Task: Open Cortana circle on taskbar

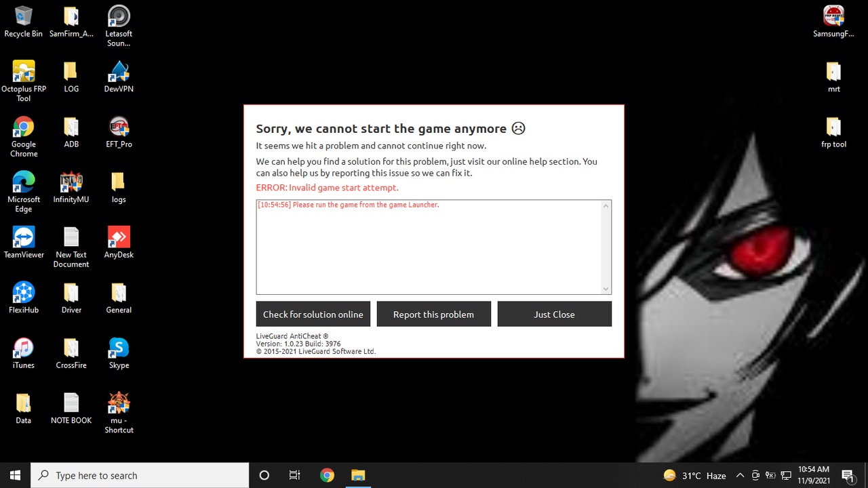Action: coord(264,475)
